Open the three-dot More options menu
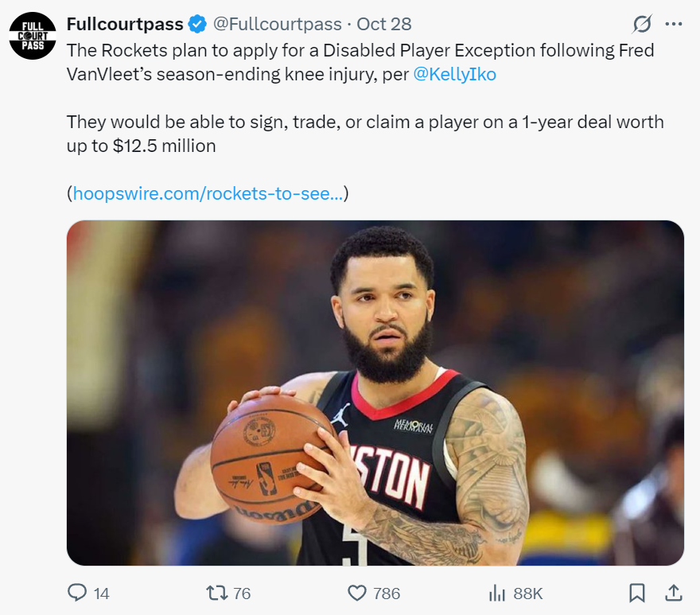Viewport: 700px width, 615px height. click(x=673, y=24)
